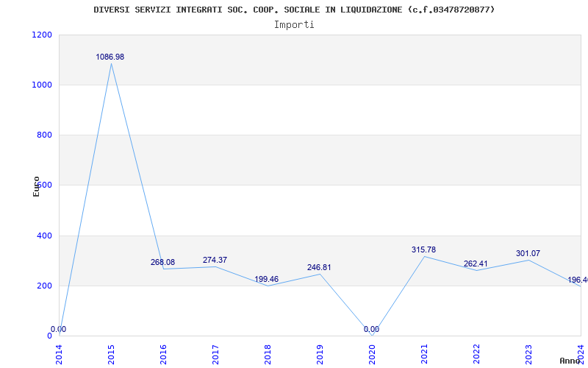Click the 0.00 label at 2020

click(371, 329)
